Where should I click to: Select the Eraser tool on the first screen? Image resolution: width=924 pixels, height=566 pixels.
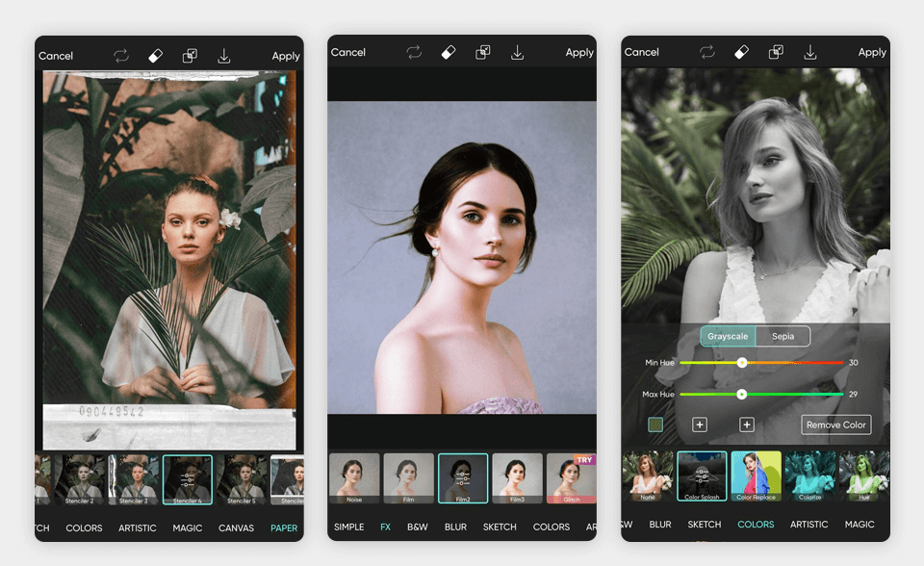pos(155,55)
